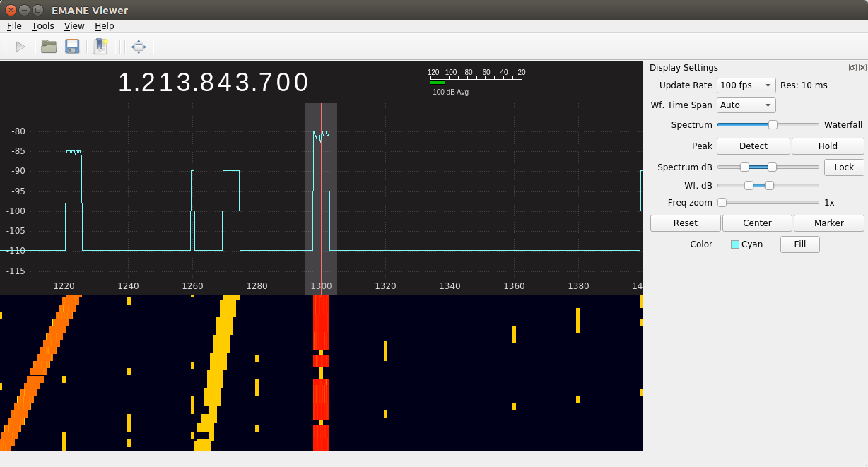Float the Display Settings panel

852,68
